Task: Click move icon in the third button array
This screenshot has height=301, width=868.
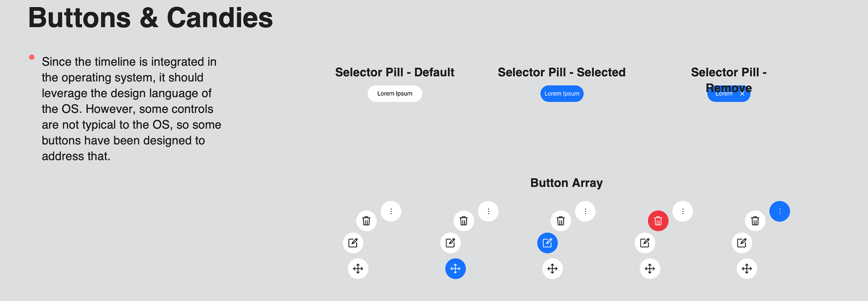Action: point(552,269)
